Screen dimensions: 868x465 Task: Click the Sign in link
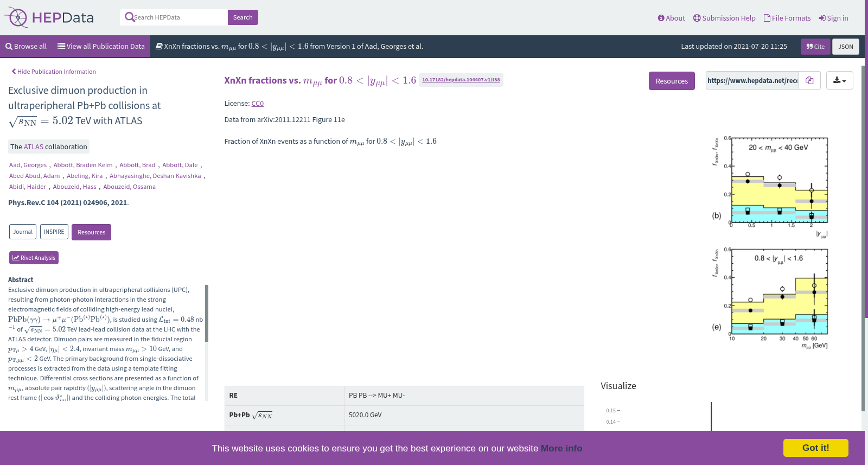[834, 18]
